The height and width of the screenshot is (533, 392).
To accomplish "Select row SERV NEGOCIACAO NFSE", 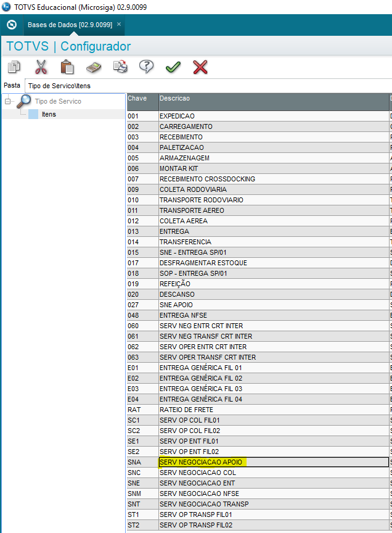I will coord(258,494).
